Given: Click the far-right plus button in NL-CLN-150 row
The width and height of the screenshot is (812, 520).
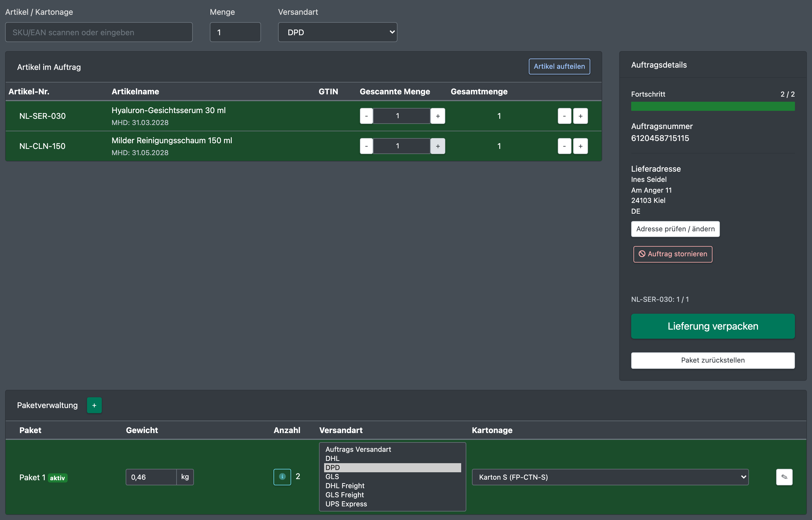Looking at the screenshot, I should coord(580,146).
